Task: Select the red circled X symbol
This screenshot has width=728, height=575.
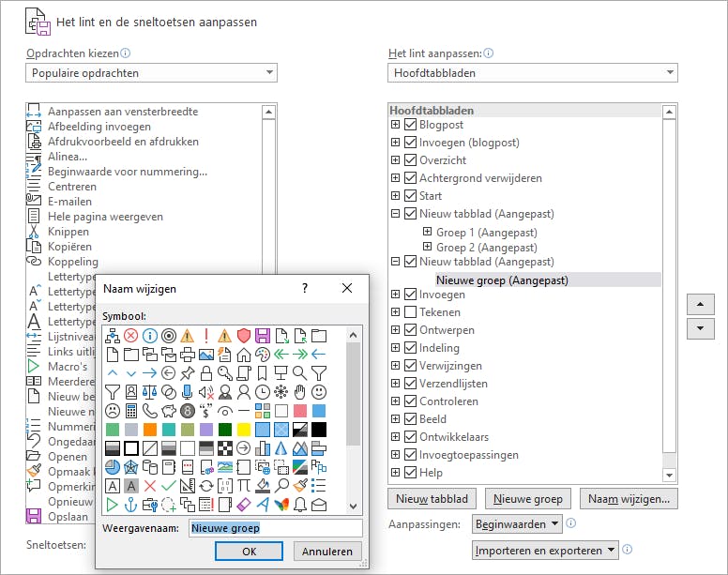Action: tap(131, 336)
